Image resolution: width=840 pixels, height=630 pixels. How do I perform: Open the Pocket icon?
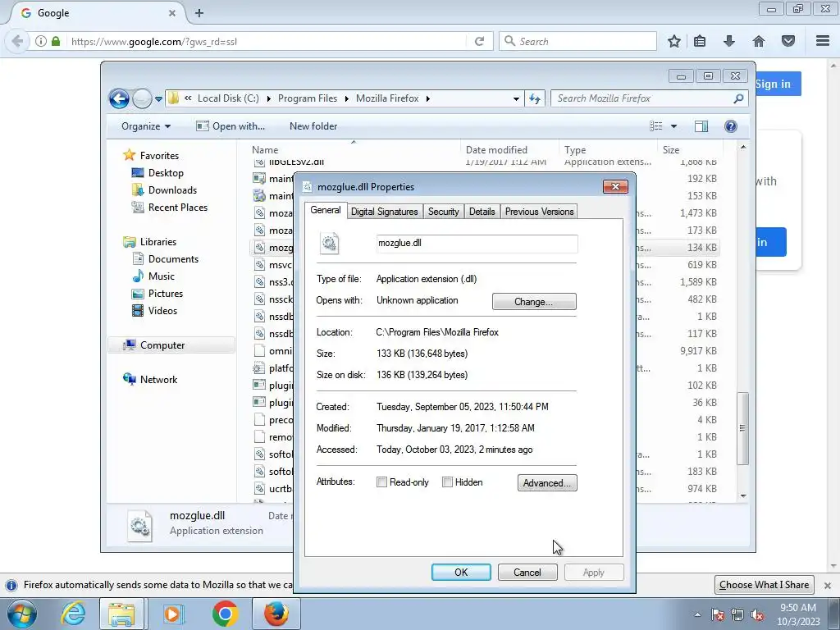click(x=788, y=41)
